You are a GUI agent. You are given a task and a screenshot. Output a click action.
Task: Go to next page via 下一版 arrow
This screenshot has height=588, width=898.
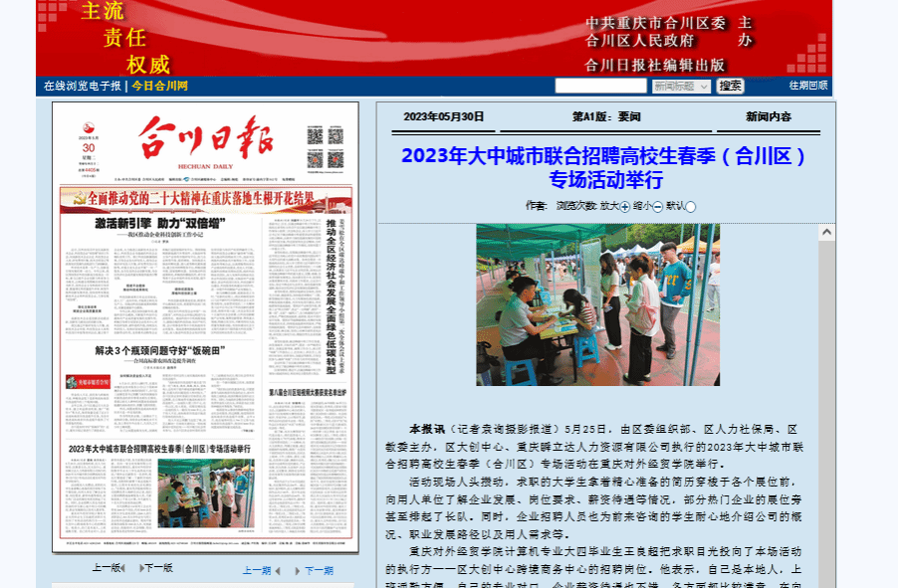point(139,569)
